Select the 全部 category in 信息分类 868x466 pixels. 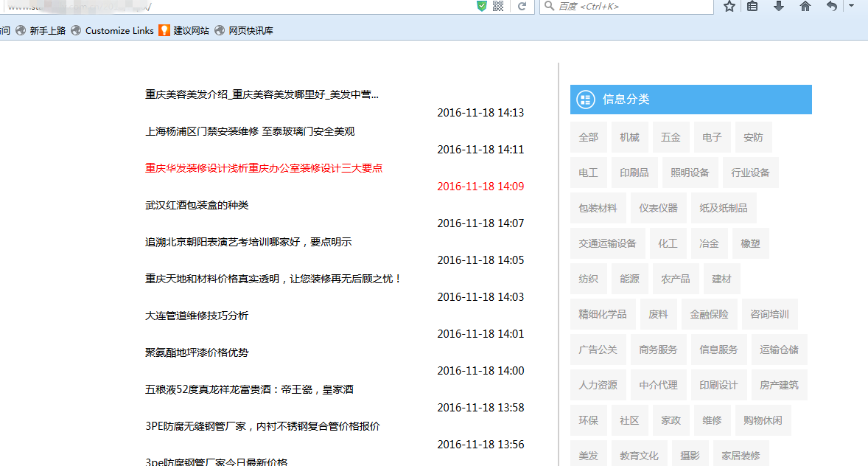pyautogui.click(x=588, y=137)
